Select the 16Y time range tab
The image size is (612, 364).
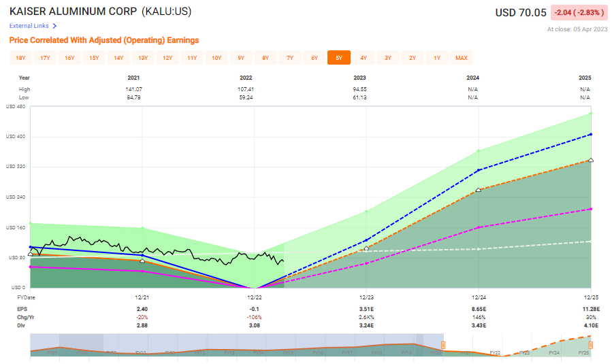tap(69, 58)
